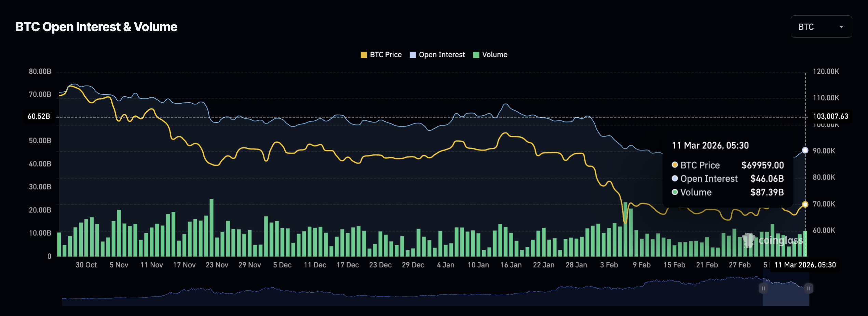Click the yellow BTC Price marker at chart edge
This screenshot has width=868, height=316.
(x=805, y=204)
